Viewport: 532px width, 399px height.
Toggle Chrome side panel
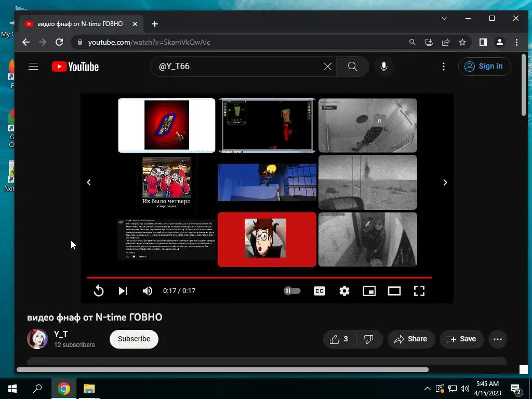point(483,42)
